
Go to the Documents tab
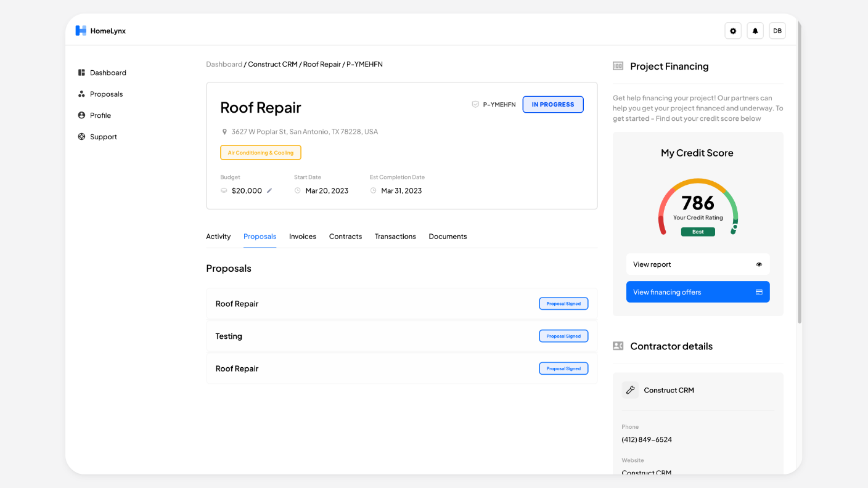(x=448, y=237)
